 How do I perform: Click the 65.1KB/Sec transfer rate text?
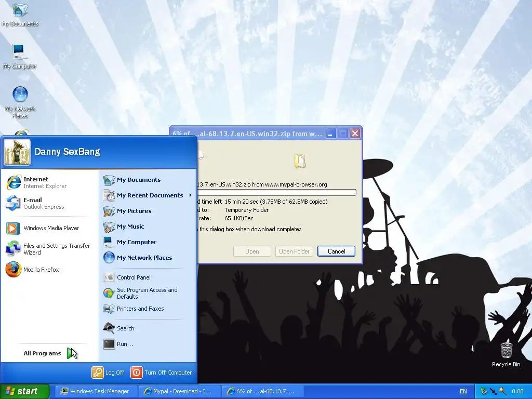(x=239, y=218)
